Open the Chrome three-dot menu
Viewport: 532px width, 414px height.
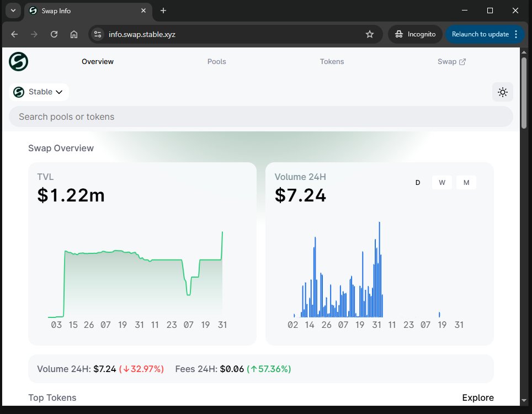516,34
